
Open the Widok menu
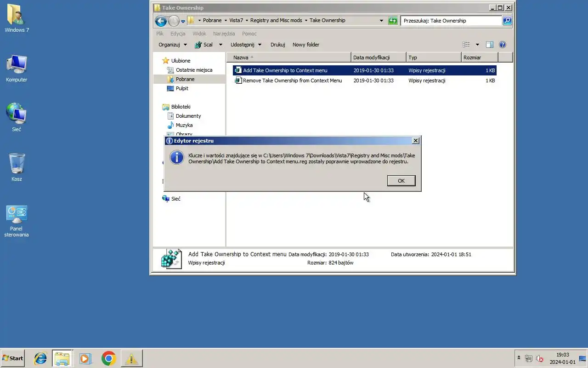click(x=199, y=34)
